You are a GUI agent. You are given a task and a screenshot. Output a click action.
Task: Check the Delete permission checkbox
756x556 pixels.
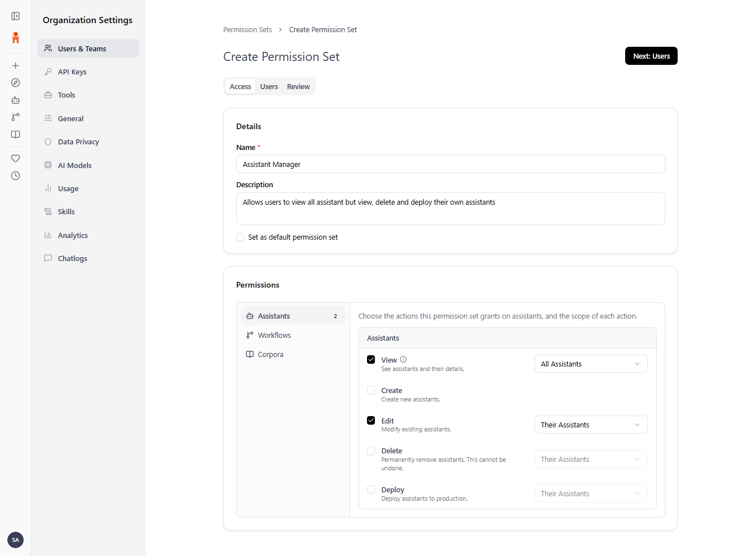371,451
